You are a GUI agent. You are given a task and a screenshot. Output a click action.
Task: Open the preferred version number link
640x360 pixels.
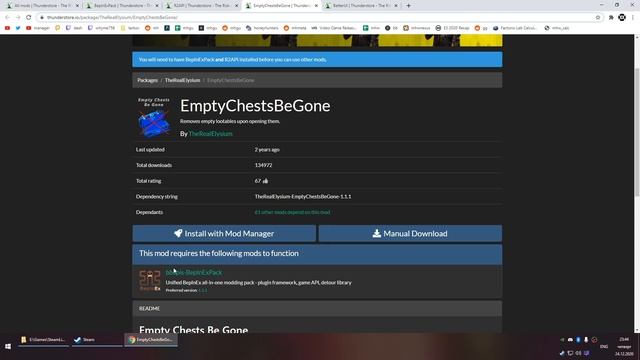[x=203, y=290]
